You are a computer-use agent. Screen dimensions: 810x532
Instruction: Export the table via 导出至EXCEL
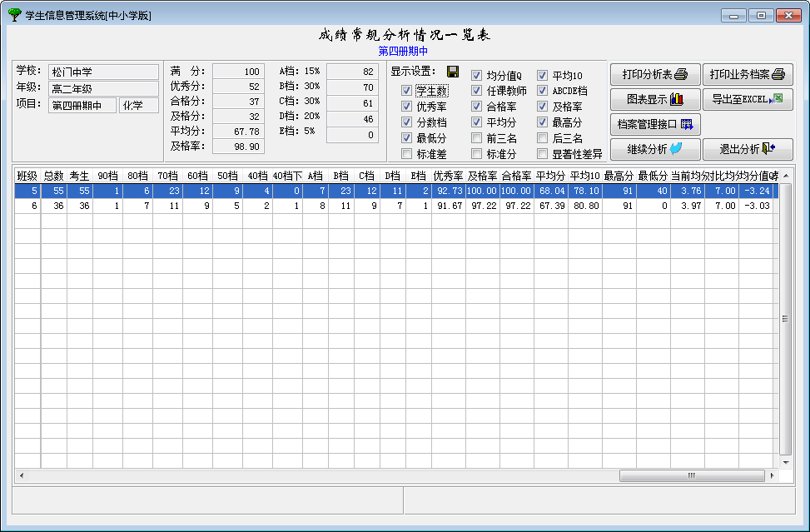[747, 100]
